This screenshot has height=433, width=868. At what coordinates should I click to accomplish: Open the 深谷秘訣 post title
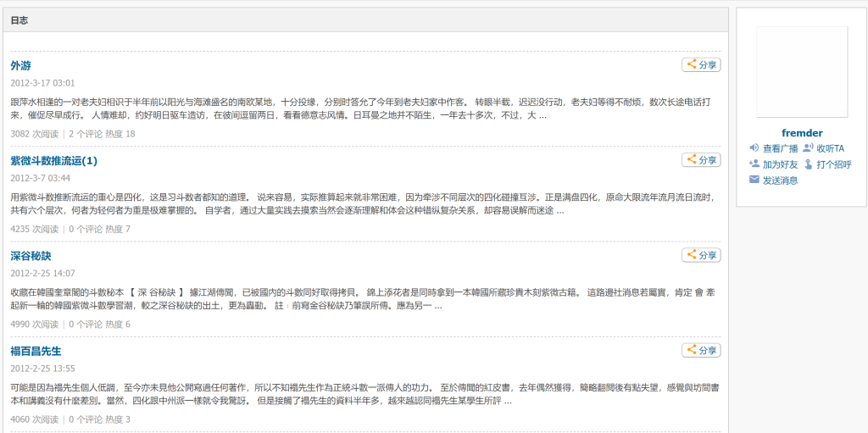[31, 256]
